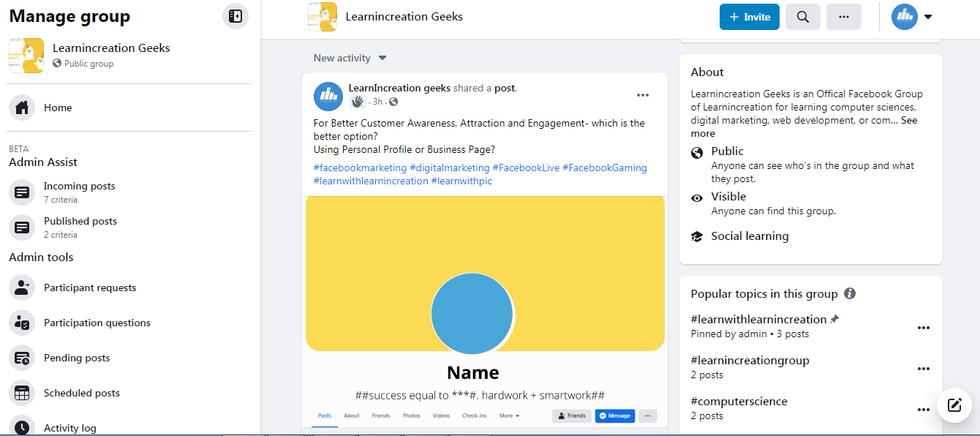Open Incoming posts under Admin Assist
The image size is (980, 436).
(79, 187)
